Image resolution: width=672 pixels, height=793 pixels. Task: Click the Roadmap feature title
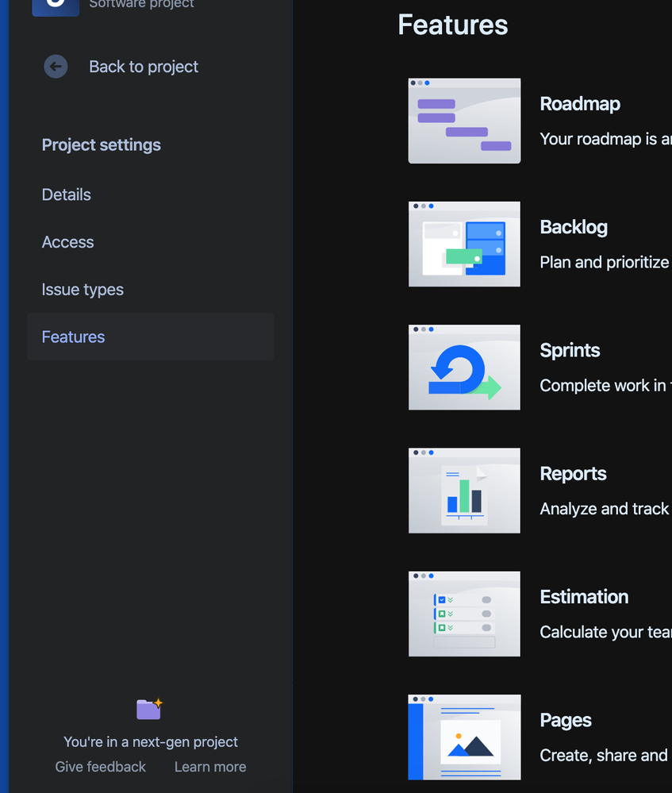[x=580, y=104]
